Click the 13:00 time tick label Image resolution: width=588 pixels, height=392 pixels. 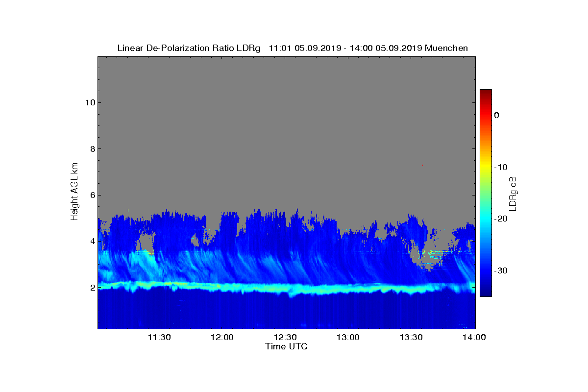pyautogui.click(x=348, y=337)
